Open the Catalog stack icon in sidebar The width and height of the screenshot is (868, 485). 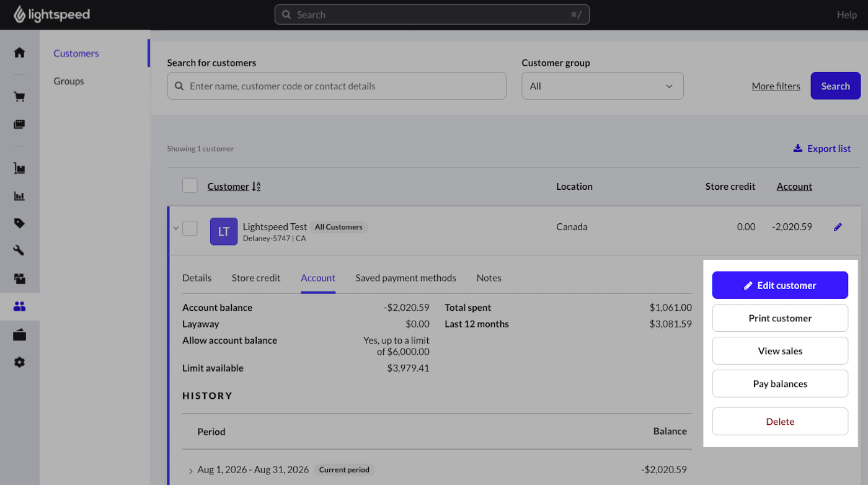[x=19, y=125]
